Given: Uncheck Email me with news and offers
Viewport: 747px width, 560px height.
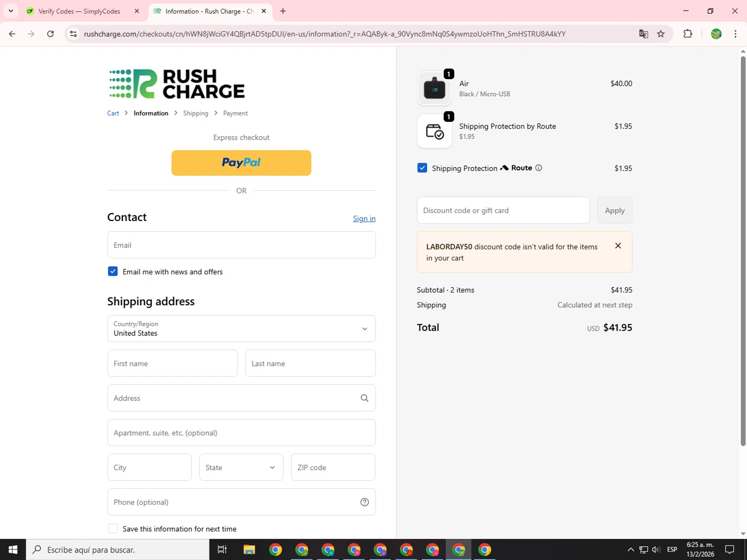Looking at the screenshot, I should pos(113,271).
